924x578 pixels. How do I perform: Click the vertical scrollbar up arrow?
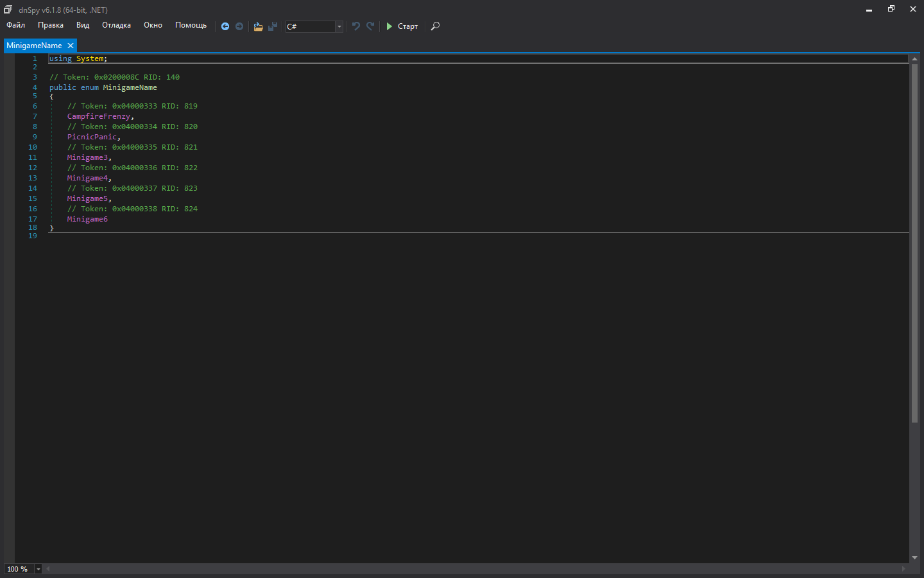pos(914,59)
